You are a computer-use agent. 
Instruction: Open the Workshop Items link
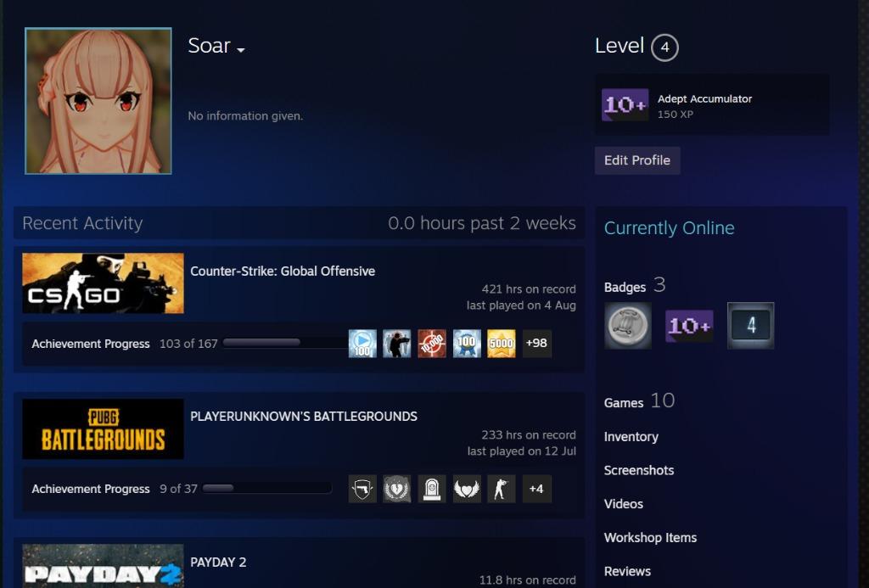pos(651,538)
